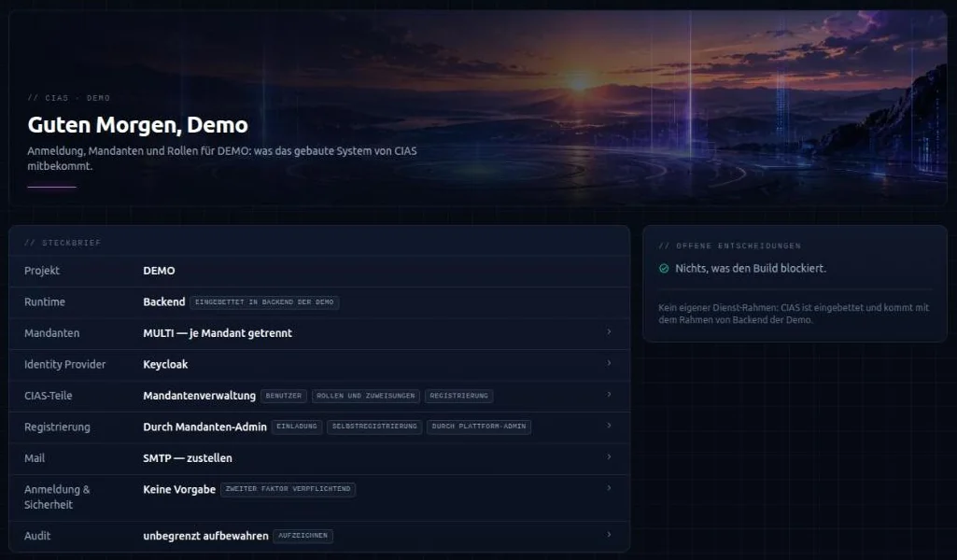Click the REGISTRIERUNG tag chip
This screenshot has width=957, height=560.
click(459, 396)
